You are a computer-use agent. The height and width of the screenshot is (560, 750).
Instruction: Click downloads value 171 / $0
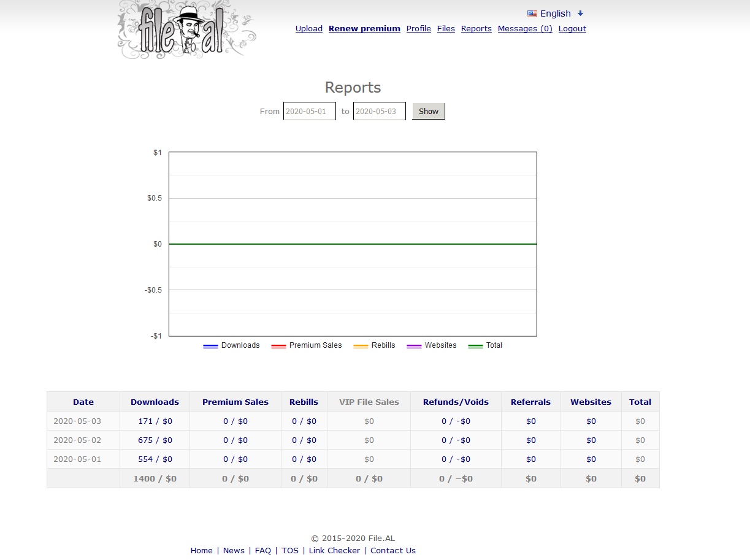click(x=155, y=421)
